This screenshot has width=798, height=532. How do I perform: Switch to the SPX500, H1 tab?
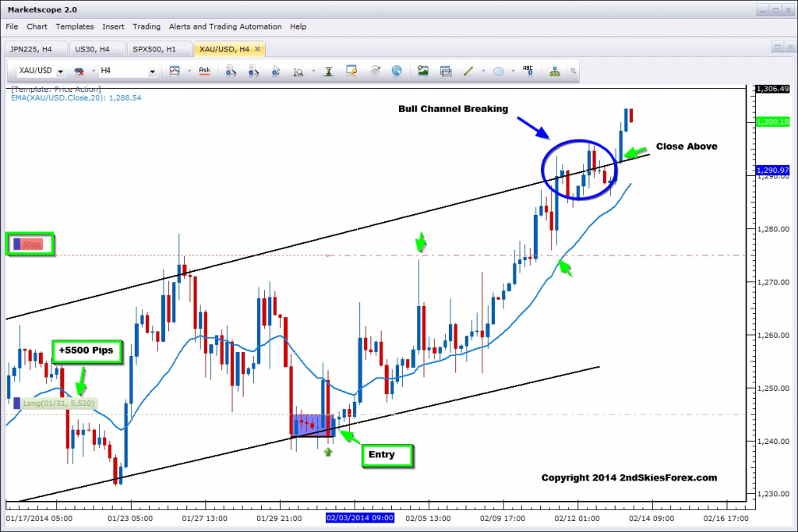(157, 49)
